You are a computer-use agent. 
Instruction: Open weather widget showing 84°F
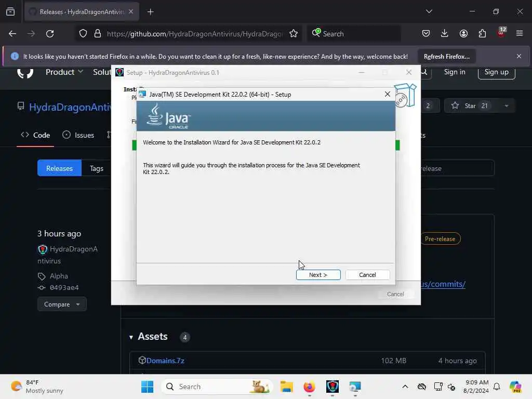click(x=37, y=387)
